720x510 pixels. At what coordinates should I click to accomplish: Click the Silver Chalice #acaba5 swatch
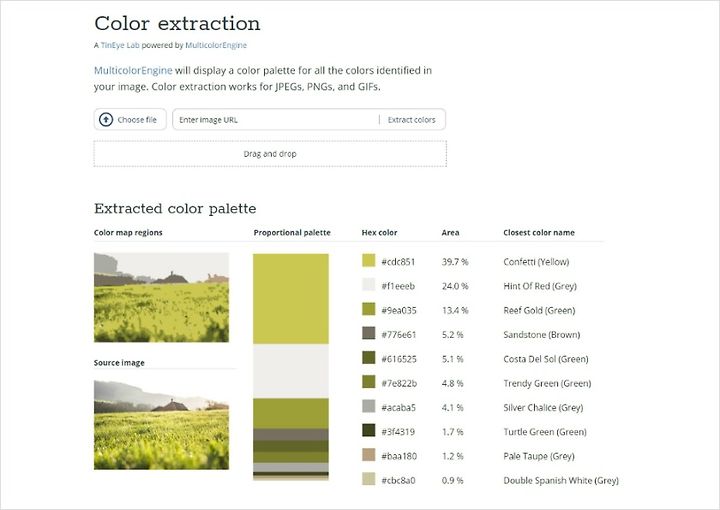pyautogui.click(x=368, y=407)
